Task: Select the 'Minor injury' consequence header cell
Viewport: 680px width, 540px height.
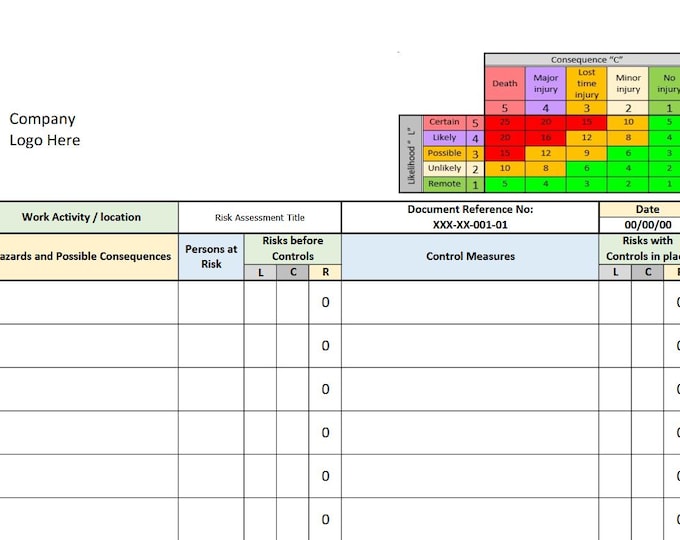Action: [x=628, y=83]
